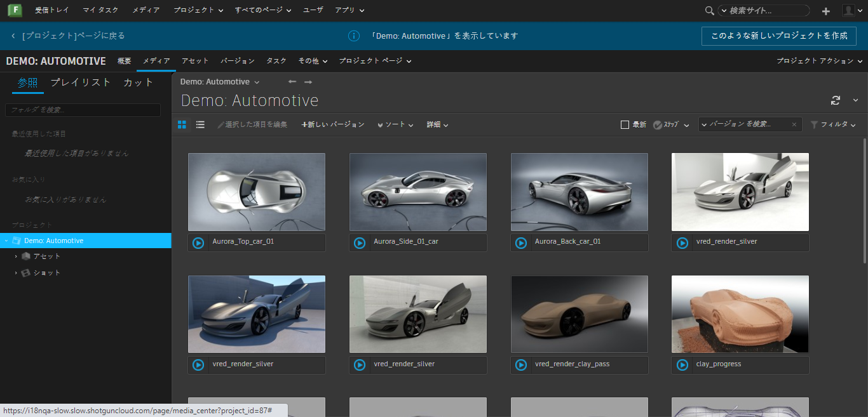Click the info icon in the banner
868x417 pixels.
pyautogui.click(x=354, y=36)
